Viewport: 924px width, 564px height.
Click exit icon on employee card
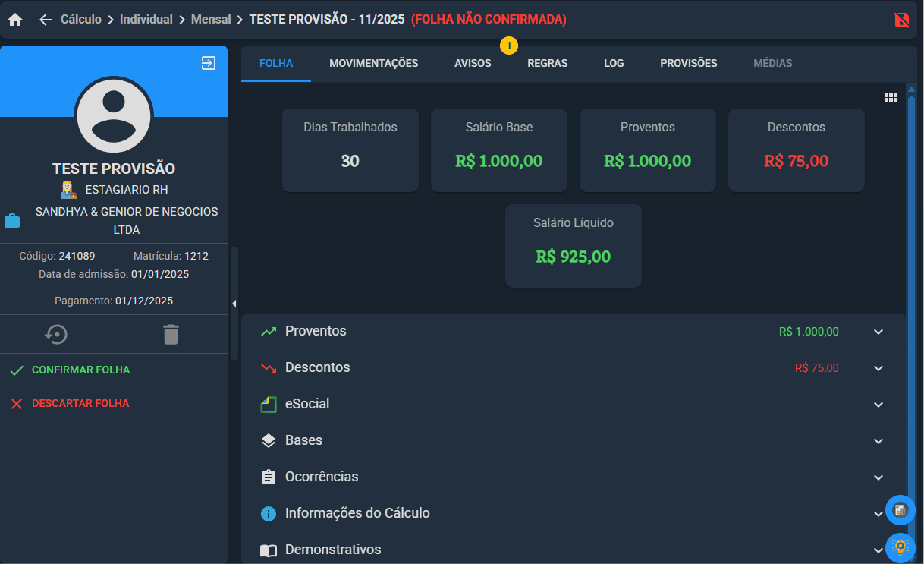click(209, 63)
